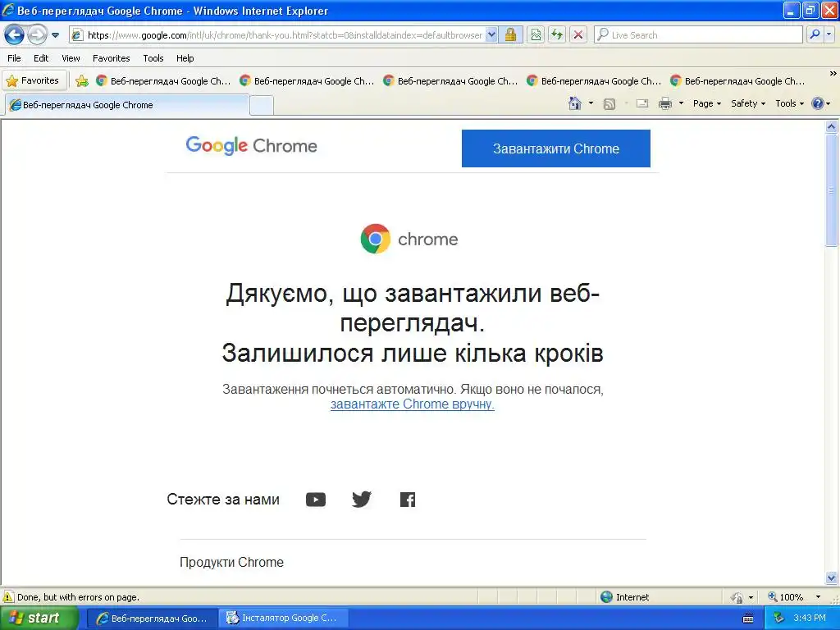Screen dimensions: 840x630
Task: Open first Chrome favorites bar bookmark
Action: 163,81
